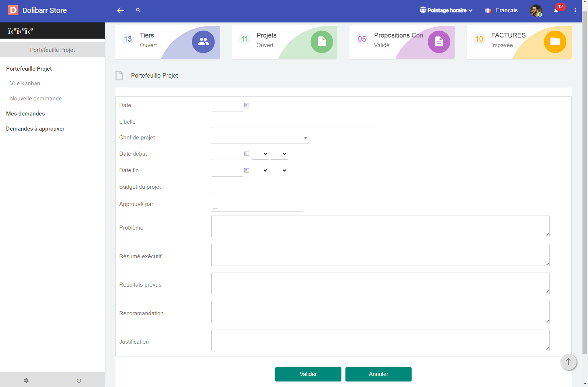Click the scroll-to-top arrow button
This screenshot has width=588, height=387.
(x=568, y=362)
